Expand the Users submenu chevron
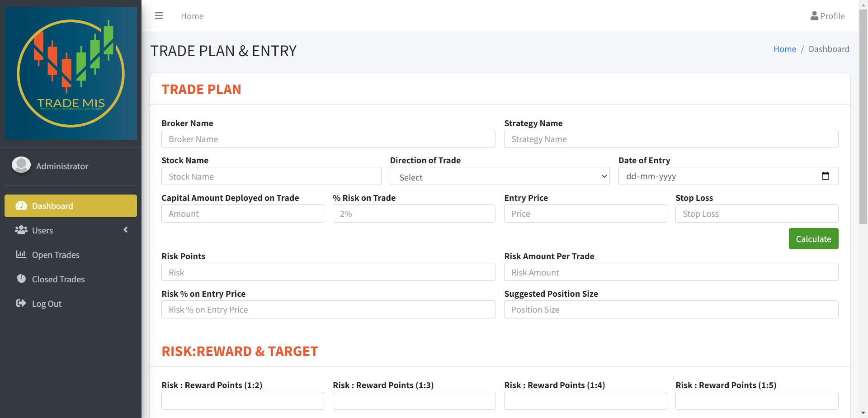This screenshot has width=868, height=418. coord(126,230)
